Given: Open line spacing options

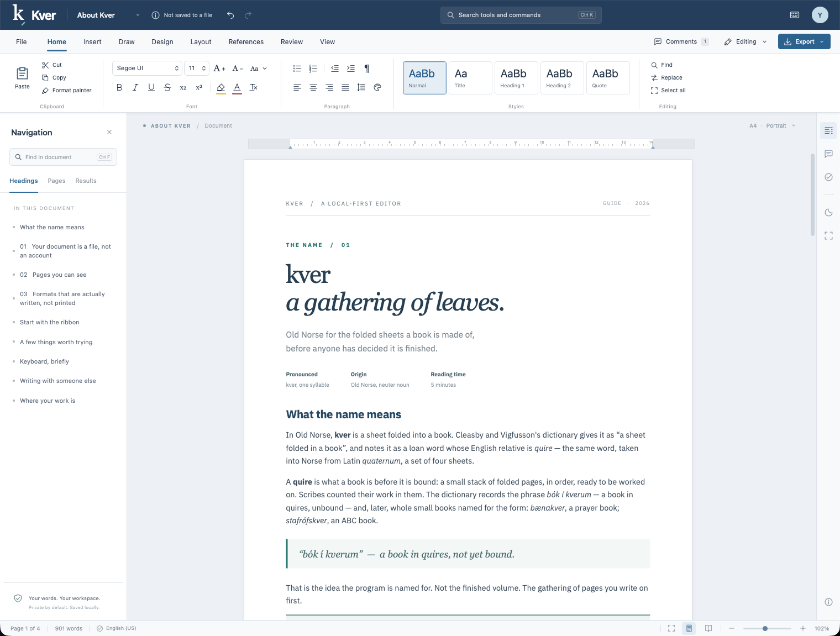Looking at the screenshot, I should [x=361, y=87].
